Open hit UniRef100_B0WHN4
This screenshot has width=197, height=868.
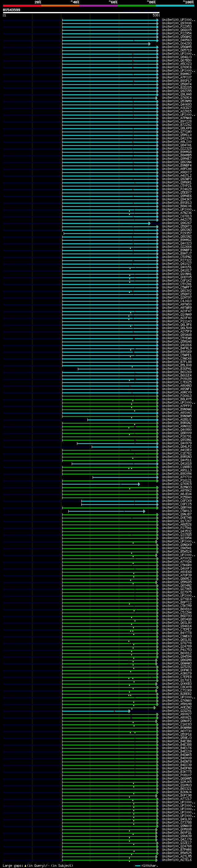[177, 728]
